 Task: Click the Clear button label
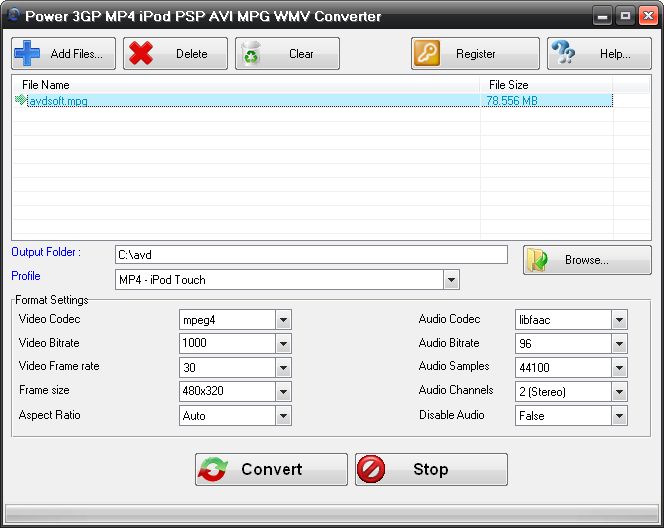301,54
